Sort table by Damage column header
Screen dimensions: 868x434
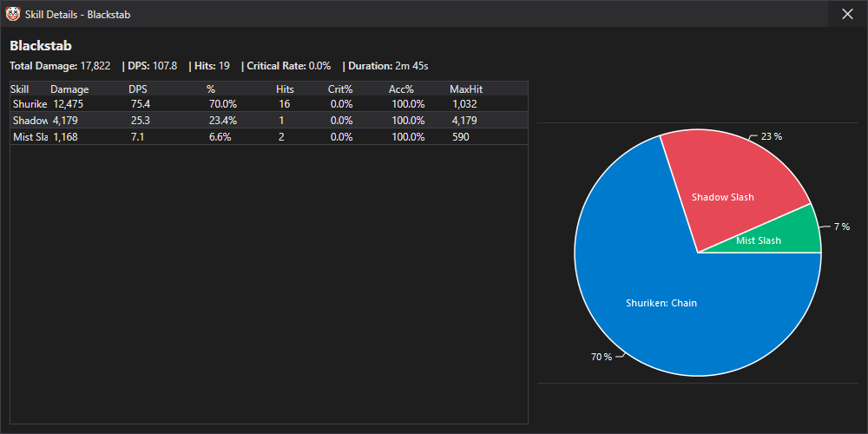[x=69, y=89]
